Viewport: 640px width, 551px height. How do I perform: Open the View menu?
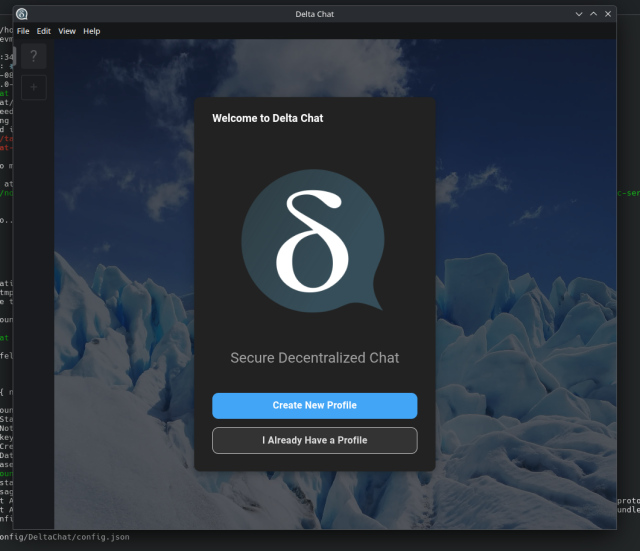click(x=67, y=31)
